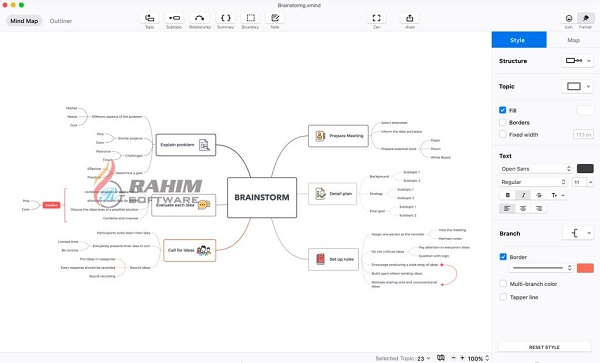Align text right

point(539,208)
